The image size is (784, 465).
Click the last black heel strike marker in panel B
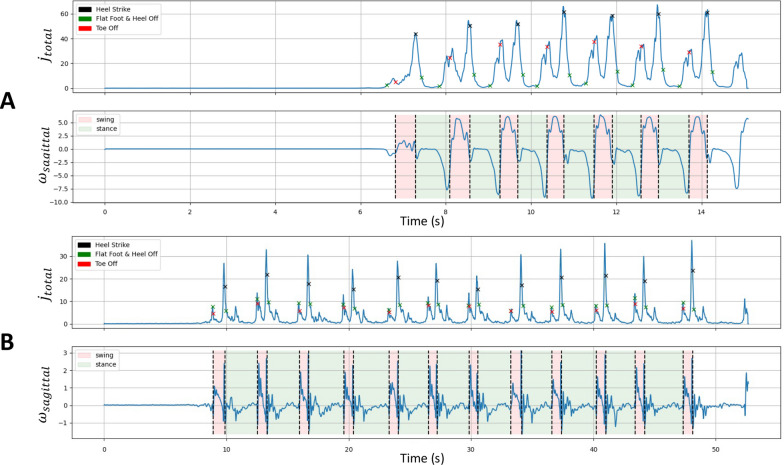pos(692,270)
